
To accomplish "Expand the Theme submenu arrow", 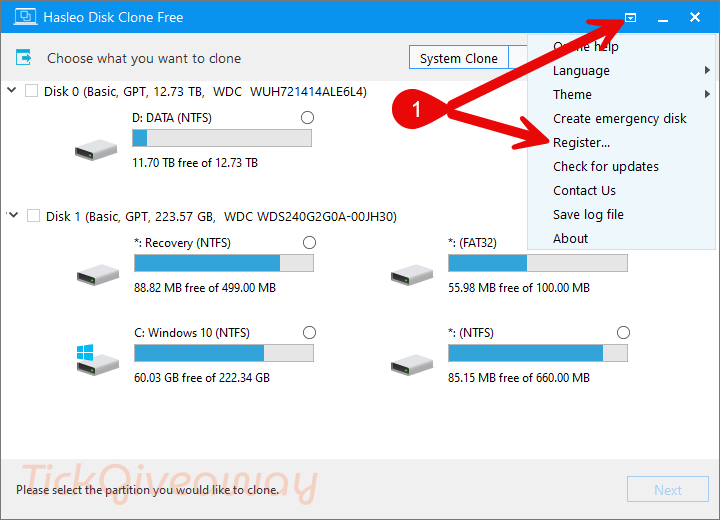I will coord(707,94).
